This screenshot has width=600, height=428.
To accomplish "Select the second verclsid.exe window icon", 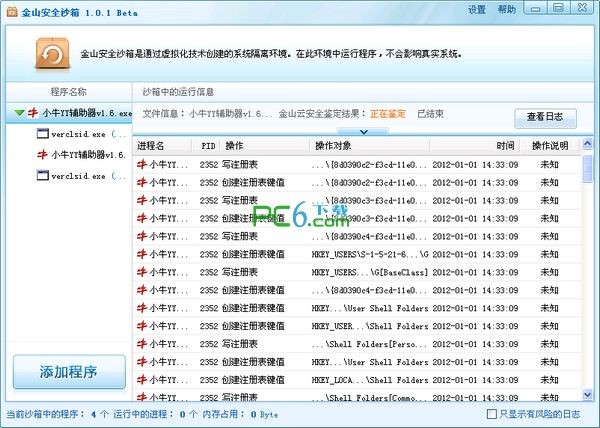I will pyautogui.click(x=42, y=175).
